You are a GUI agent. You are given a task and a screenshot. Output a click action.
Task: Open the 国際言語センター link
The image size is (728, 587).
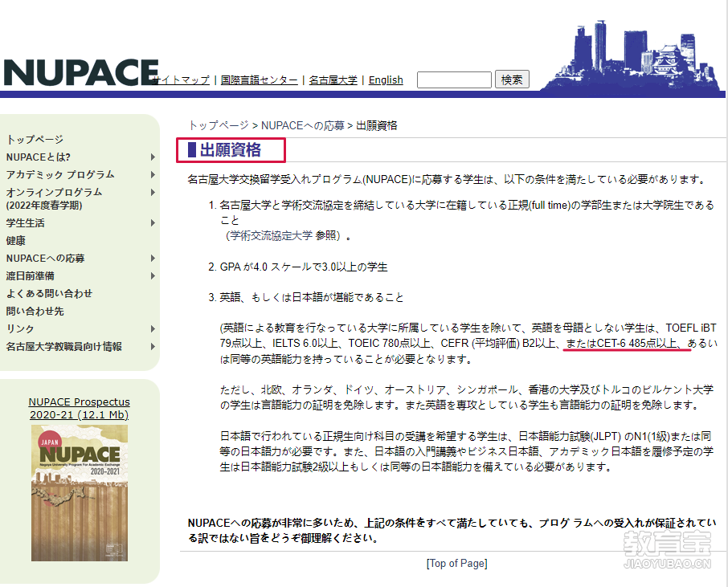259,79
